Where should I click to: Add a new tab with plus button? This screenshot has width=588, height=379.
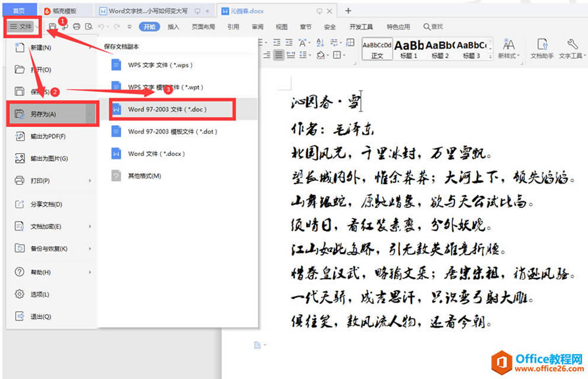pyautogui.click(x=348, y=11)
